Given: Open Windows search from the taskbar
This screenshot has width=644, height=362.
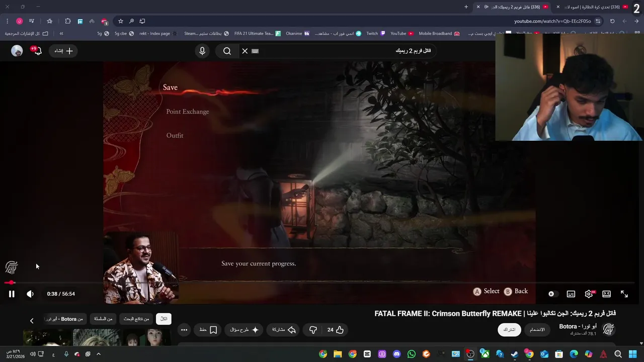Looking at the screenshot, I should (618, 354).
